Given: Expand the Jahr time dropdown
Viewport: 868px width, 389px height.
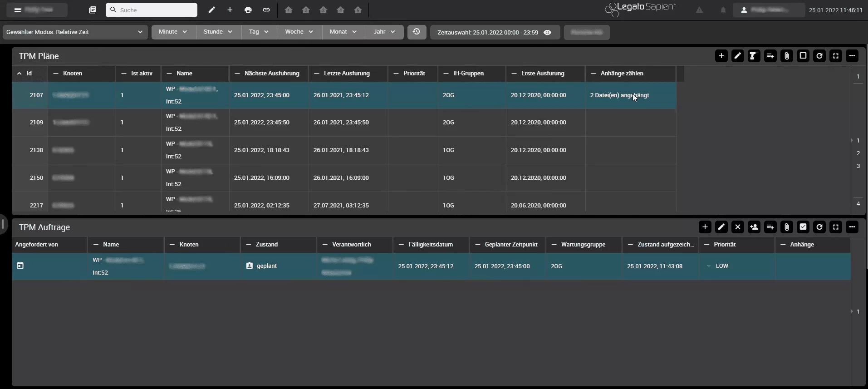Looking at the screenshot, I should click(384, 32).
